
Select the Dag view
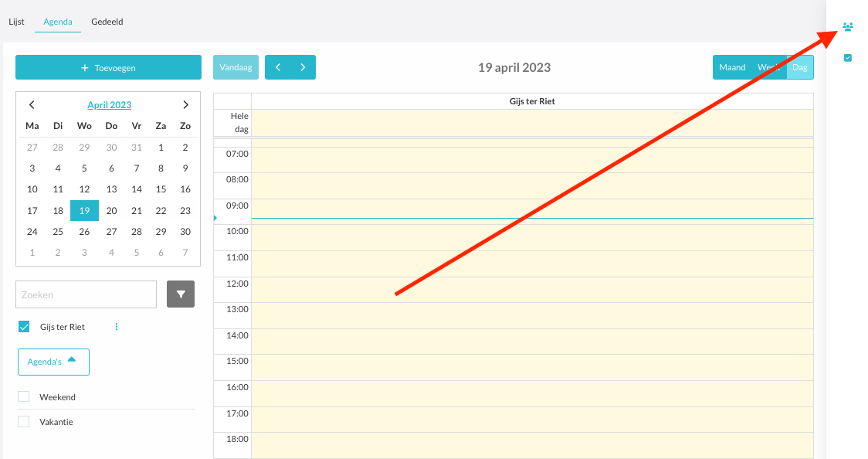point(800,67)
